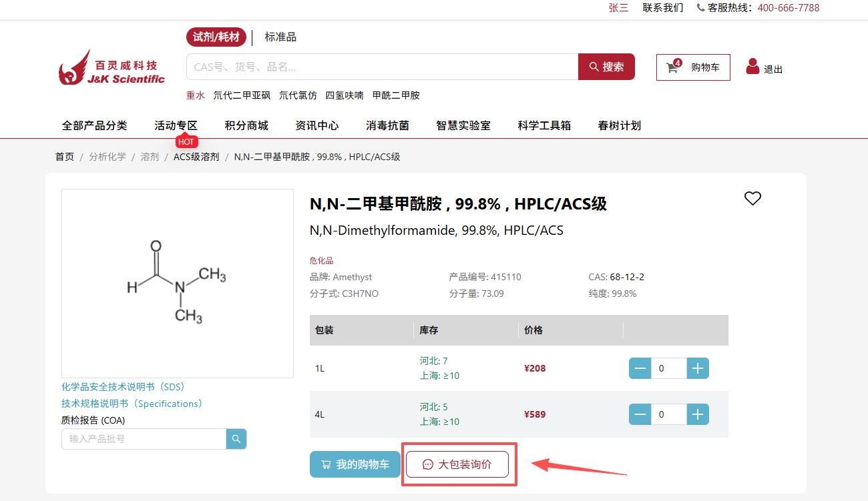Decrease 1L quantity with minus button
This screenshot has width=868, height=501.
pyautogui.click(x=640, y=368)
